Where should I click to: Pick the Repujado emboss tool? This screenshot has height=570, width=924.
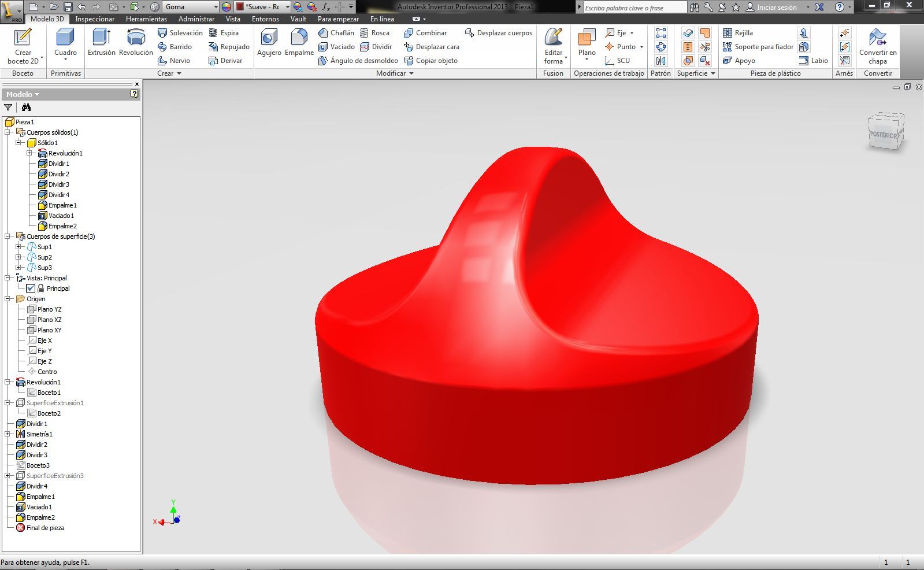229,47
